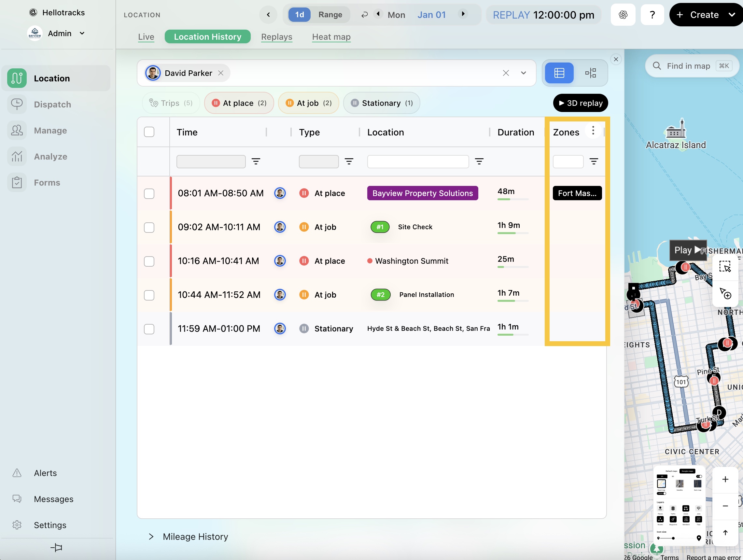Clear all selected members

506,73
